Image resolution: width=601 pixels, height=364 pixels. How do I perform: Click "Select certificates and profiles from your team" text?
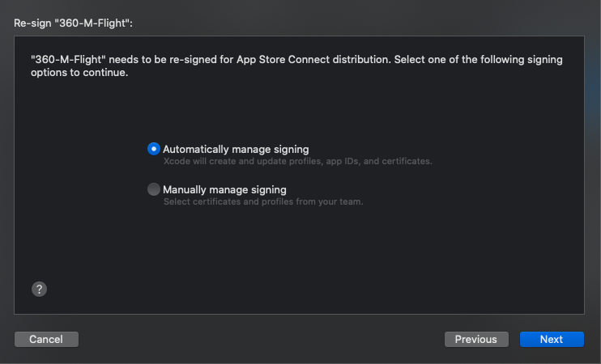point(263,201)
